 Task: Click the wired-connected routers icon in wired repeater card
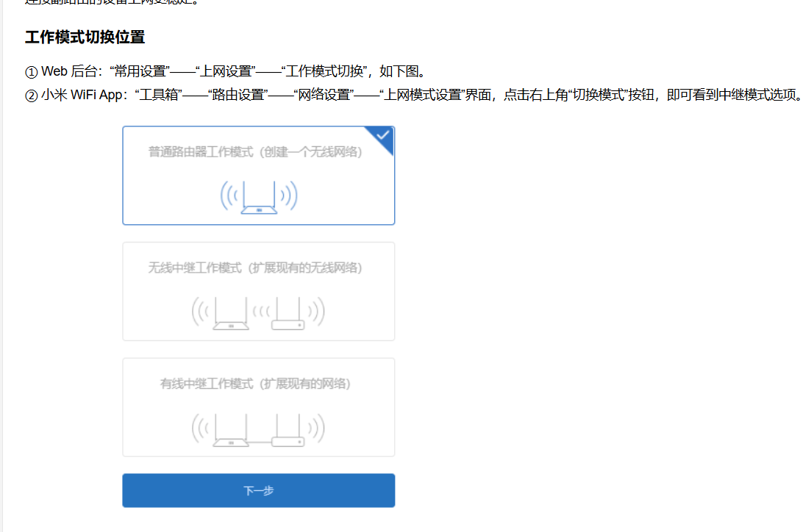tap(258, 426)
